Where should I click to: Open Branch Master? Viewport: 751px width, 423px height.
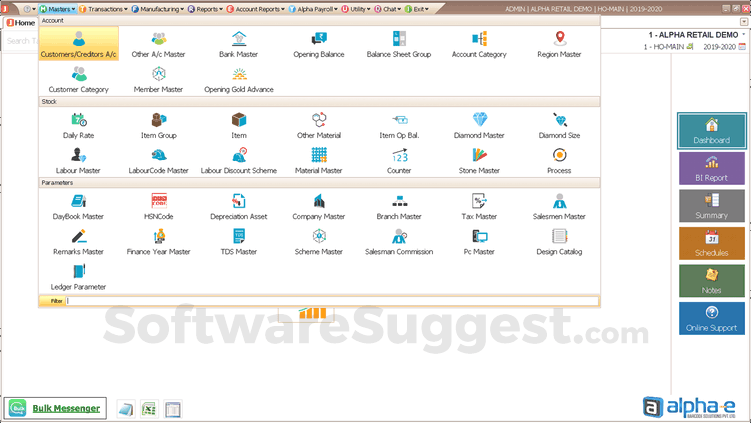coord(399,206)
